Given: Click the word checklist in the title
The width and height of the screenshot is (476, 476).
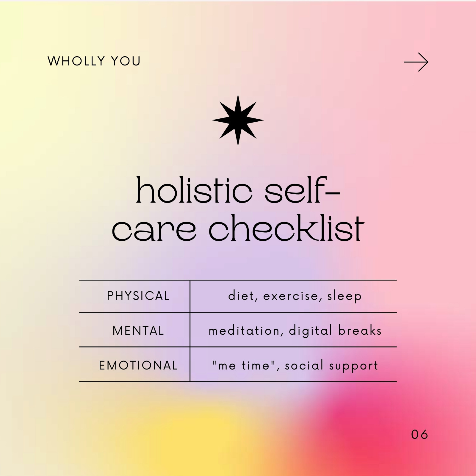Looking at the screenshot, I should click(286, 228).
